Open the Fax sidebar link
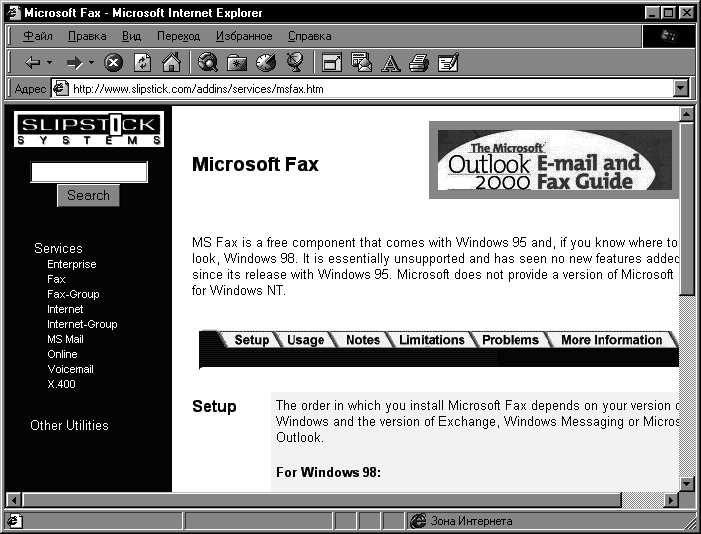 (56, 279)
